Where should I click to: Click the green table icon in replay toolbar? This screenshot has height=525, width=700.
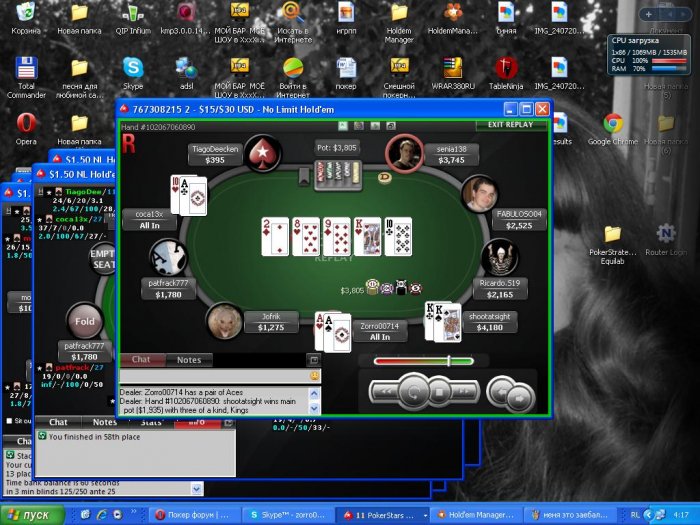tap(342, 126)
